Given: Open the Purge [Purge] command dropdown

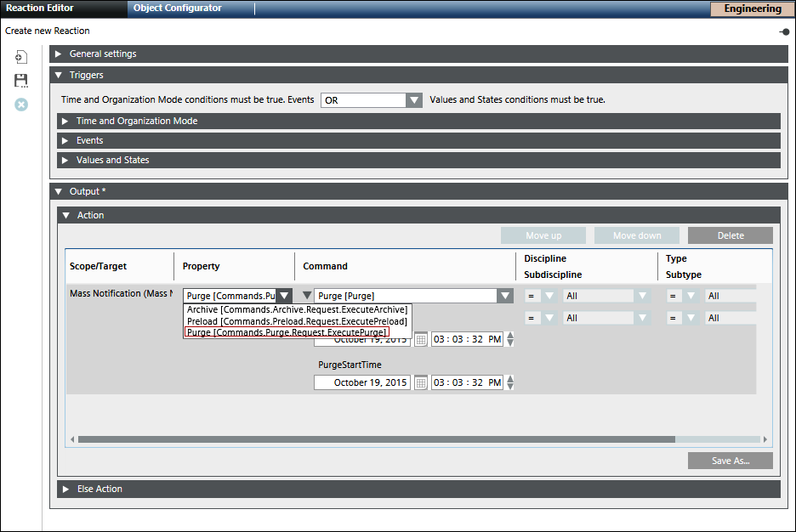Looking at the screenshot, I should [x=505, y=296].
